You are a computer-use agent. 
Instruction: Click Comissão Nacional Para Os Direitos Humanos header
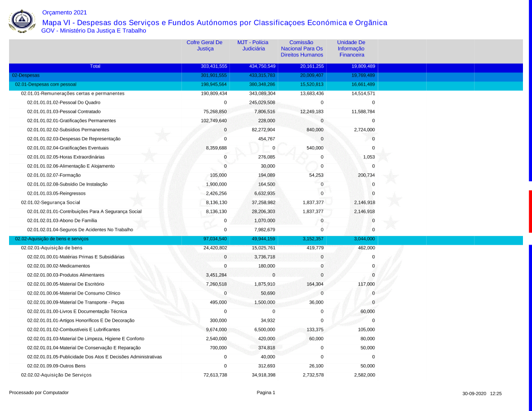(x=302, y=48)
